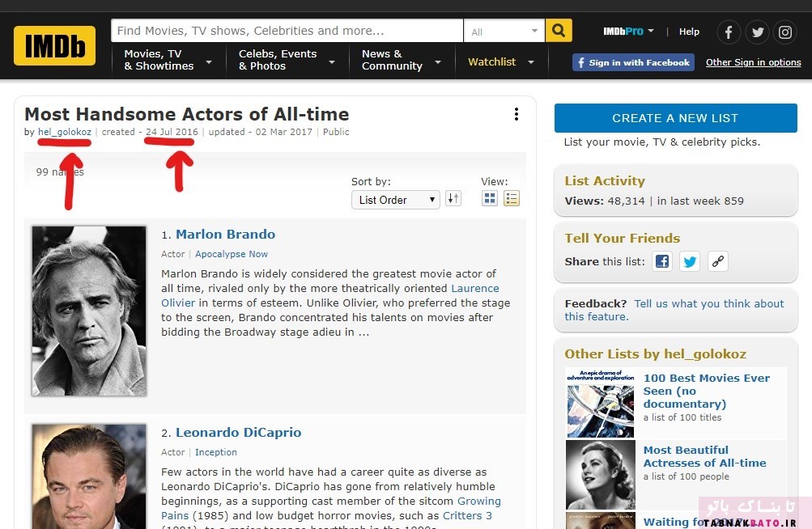Click in the Find Movies search field

click(x=287, y=31)
